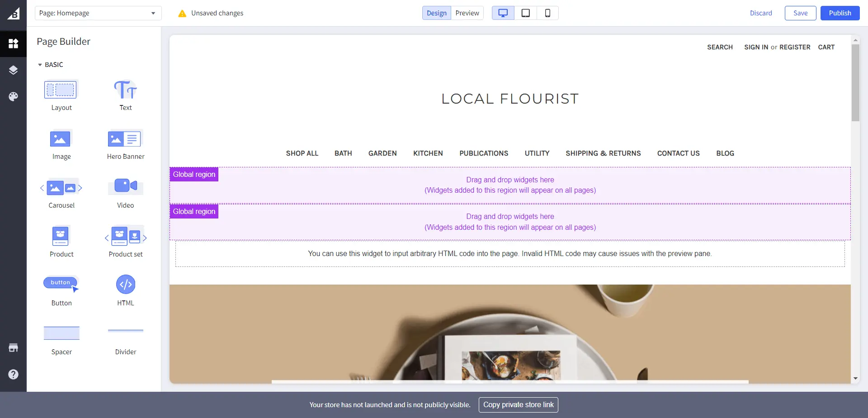Switch to tablet viewport
The width and height of the screenshot is (868, 418).
tap(525, 13)
